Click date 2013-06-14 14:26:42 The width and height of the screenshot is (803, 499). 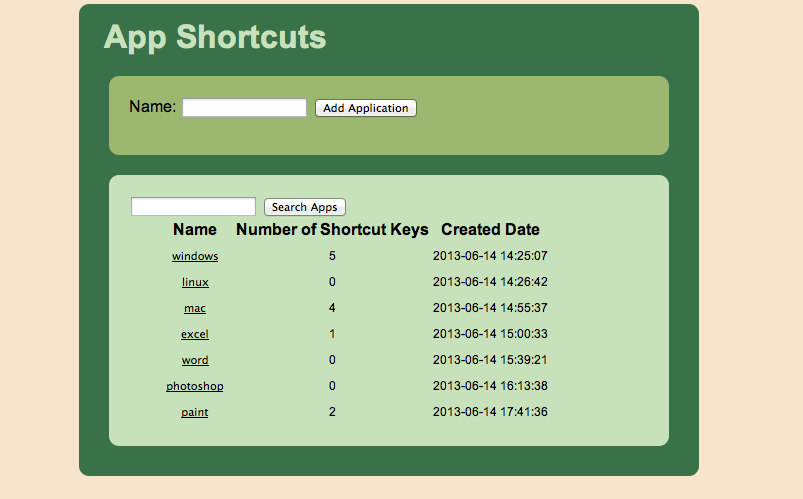click(x=490, y=282)
